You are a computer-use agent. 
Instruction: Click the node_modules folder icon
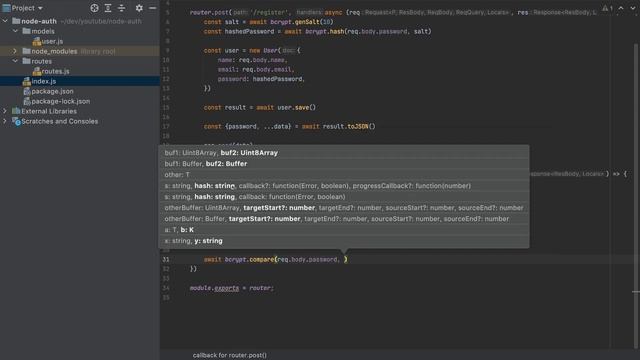pos(27,51)
